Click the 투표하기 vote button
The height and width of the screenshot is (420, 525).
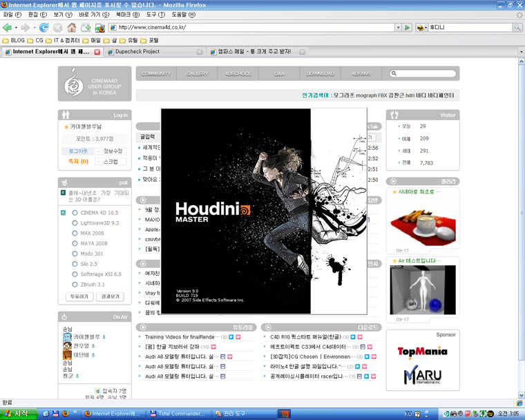point(79,297)
